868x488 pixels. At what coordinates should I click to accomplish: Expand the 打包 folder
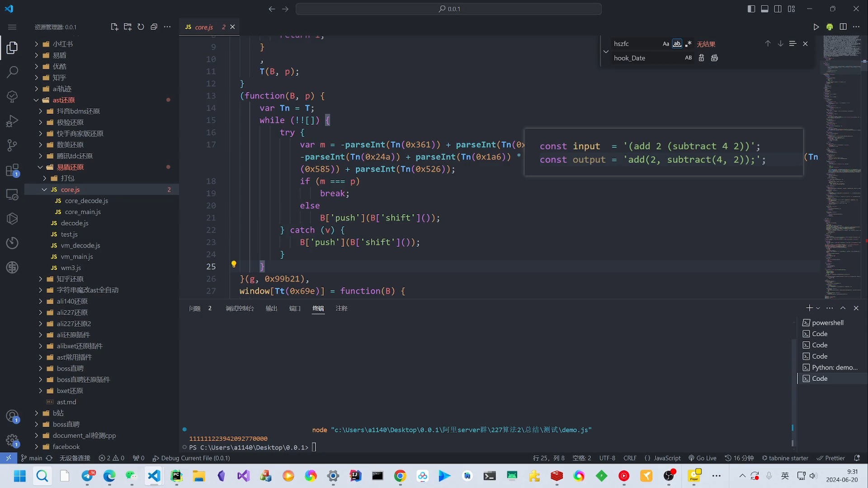pos(45,178)
